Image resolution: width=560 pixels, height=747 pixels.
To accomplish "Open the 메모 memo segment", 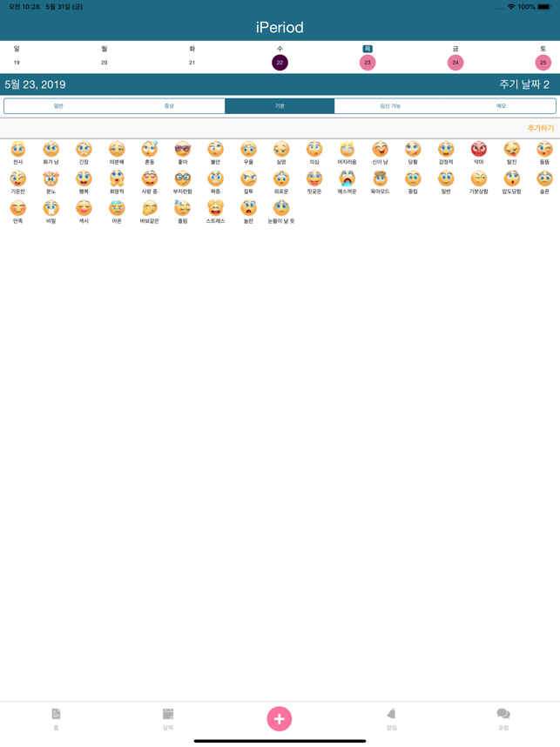I will pyautogui.click(x=501, y=106).
